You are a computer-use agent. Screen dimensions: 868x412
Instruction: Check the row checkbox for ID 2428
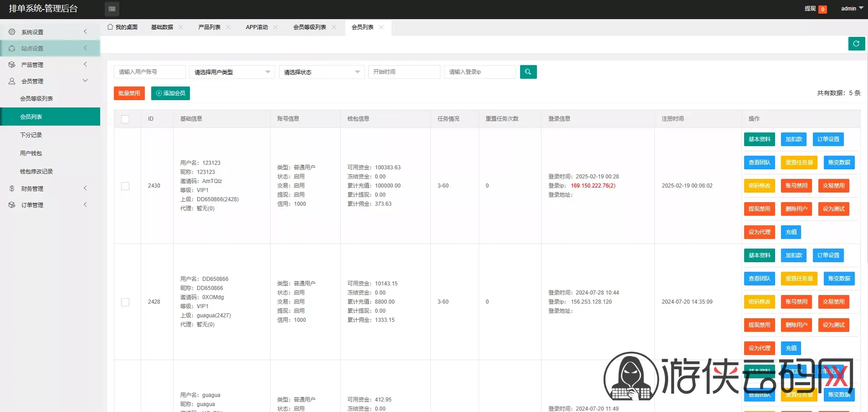125,302
